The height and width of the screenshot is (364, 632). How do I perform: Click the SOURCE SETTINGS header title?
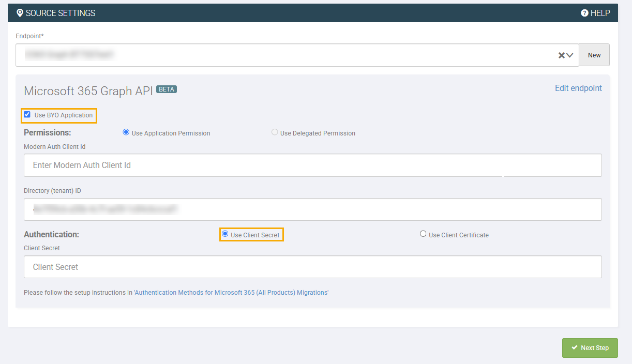[61, 13]
